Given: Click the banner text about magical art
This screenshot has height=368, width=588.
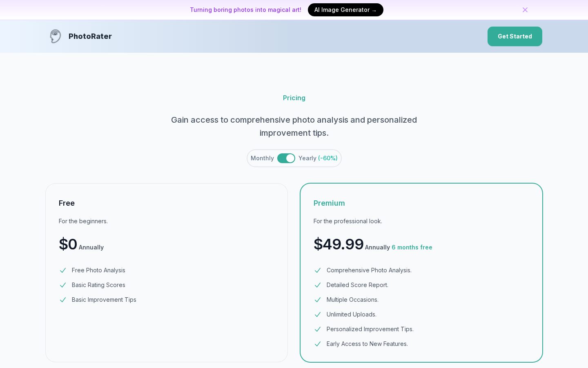Looking at the screenshot, I should [x=245, y=10].
